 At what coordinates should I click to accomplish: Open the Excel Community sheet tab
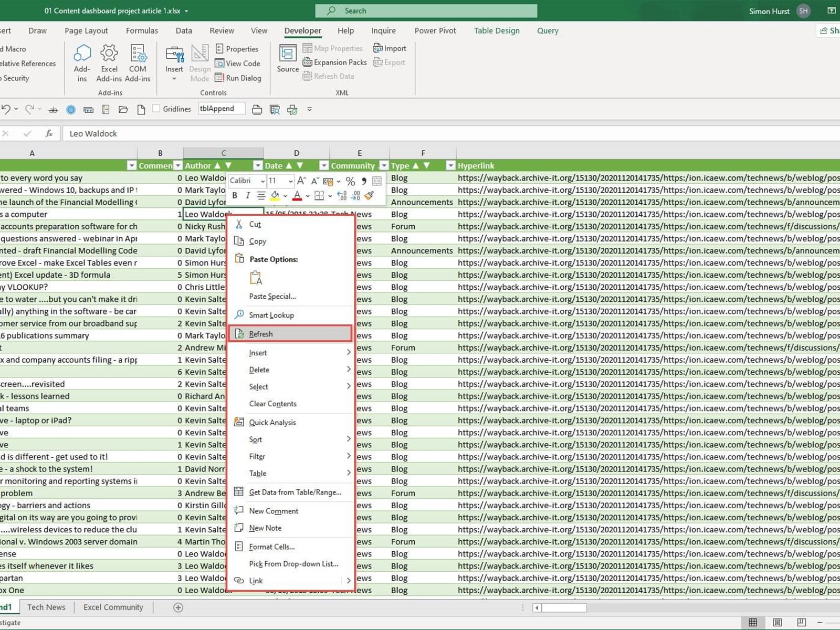[x=113, y=607]
